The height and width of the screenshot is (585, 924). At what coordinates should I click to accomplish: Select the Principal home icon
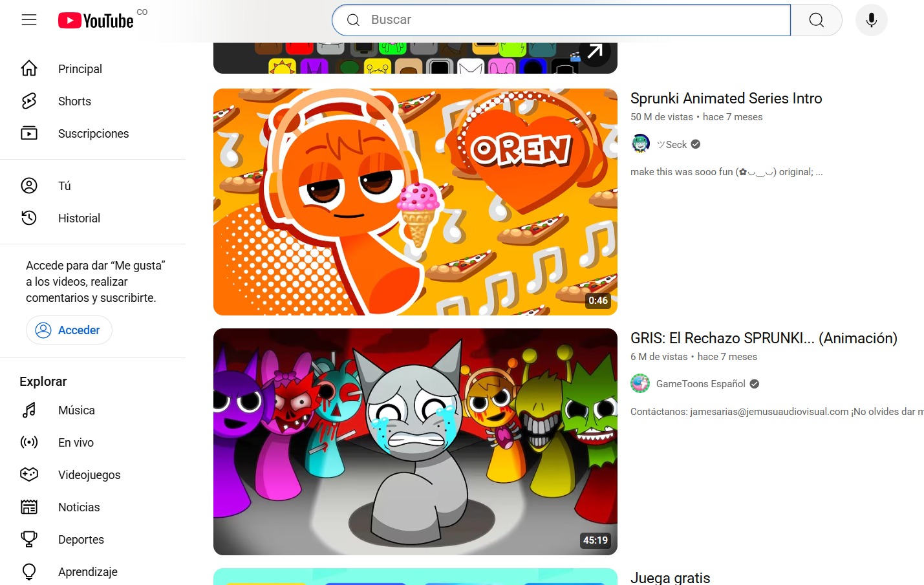point(29,69)
